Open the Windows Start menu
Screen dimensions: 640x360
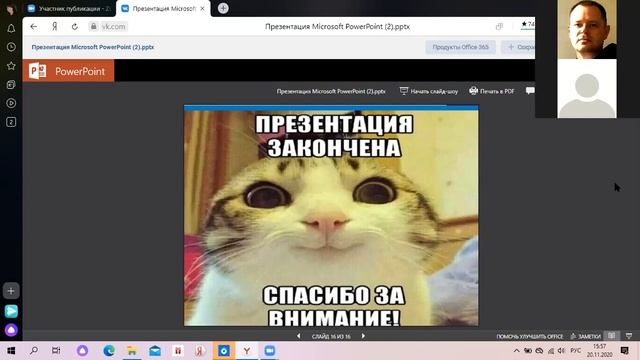[x=11, y=351]
